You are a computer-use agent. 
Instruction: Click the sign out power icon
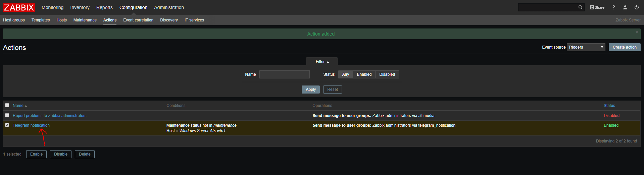click(x=636, y=7)
